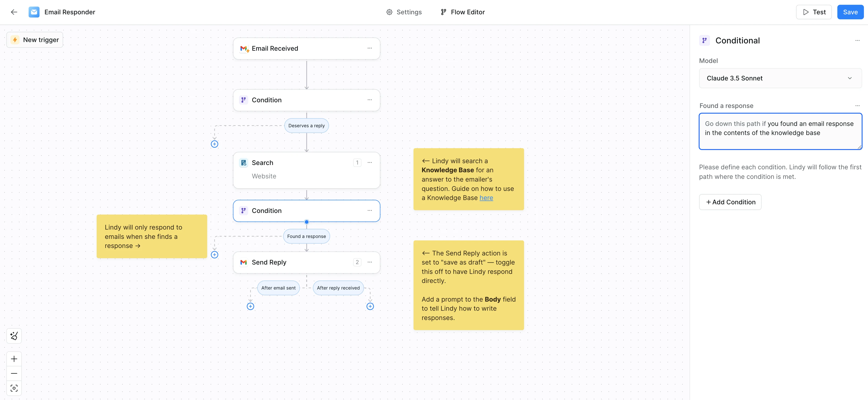This screenshot has width=868, height=400.
Task: Zoom in with the plus icon
Action: (x=14, y=359)
